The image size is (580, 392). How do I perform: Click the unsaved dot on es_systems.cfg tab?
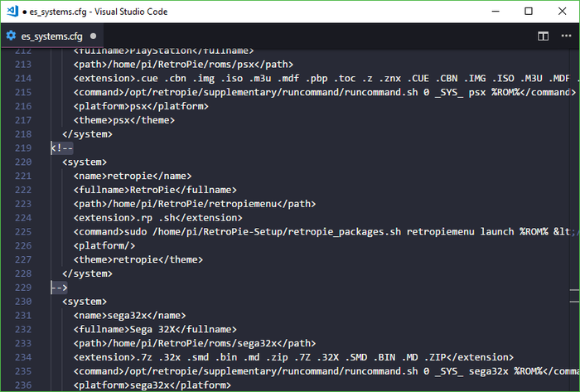(93, 36)
